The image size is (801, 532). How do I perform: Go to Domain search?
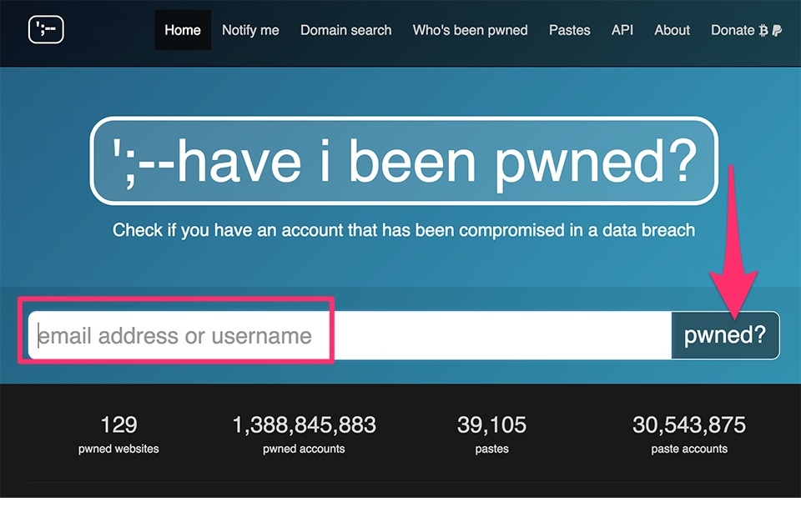click(x=345, y=30)
